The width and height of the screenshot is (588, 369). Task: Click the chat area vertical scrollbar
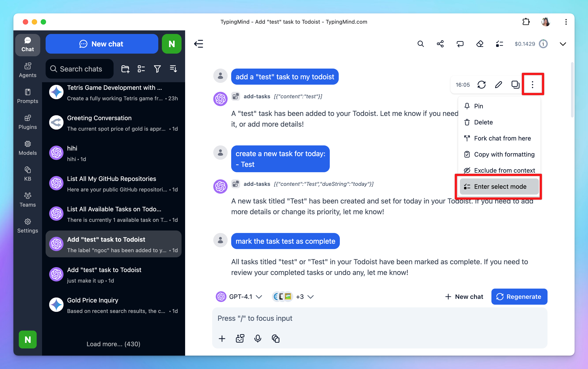pyautogui.click(x=572, y=90)
